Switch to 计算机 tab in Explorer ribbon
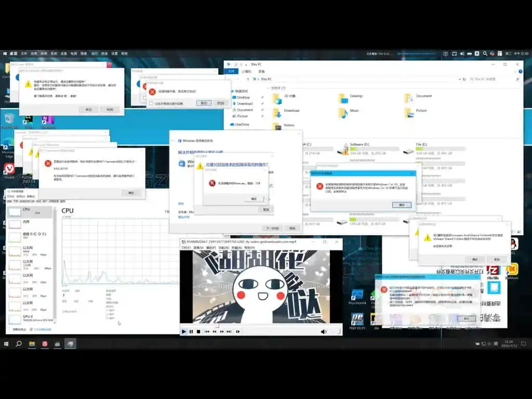 (x=247, y=71)
